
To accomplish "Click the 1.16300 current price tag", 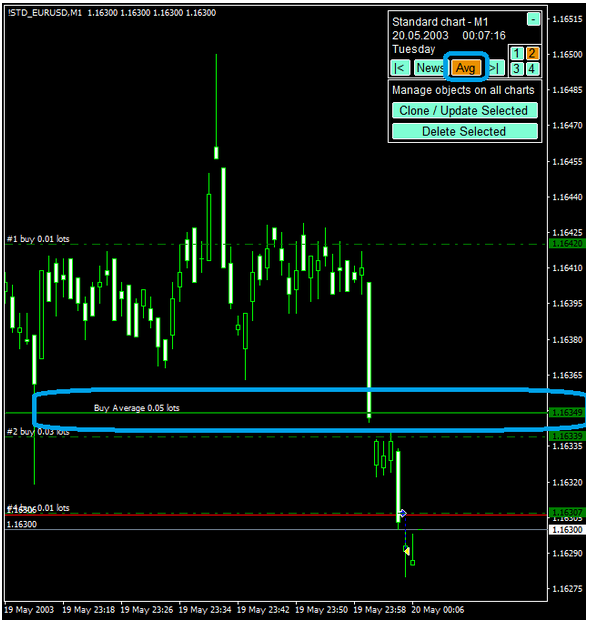I will [x=567, y=530].
